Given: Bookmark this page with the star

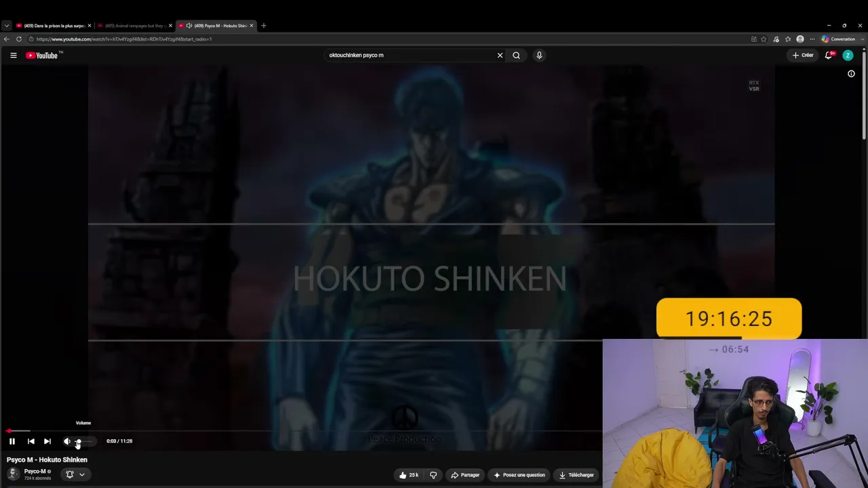Looking at the screenshot, I should [x=764, y=39].
